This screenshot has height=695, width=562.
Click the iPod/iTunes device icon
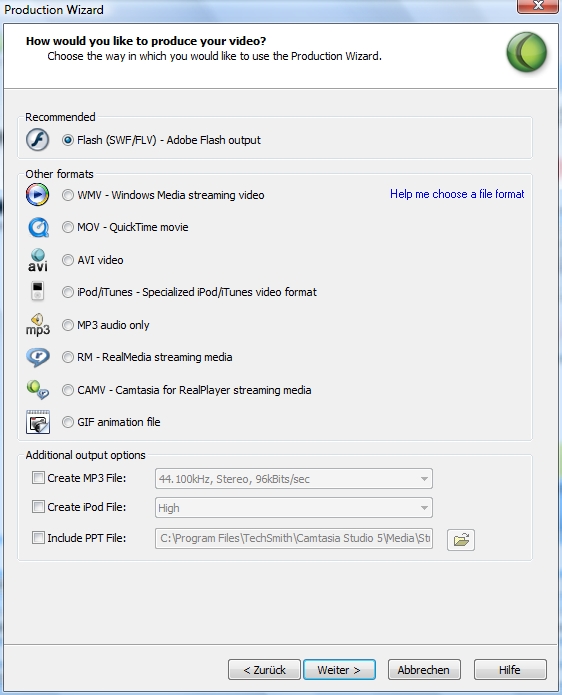coord(38,292)
